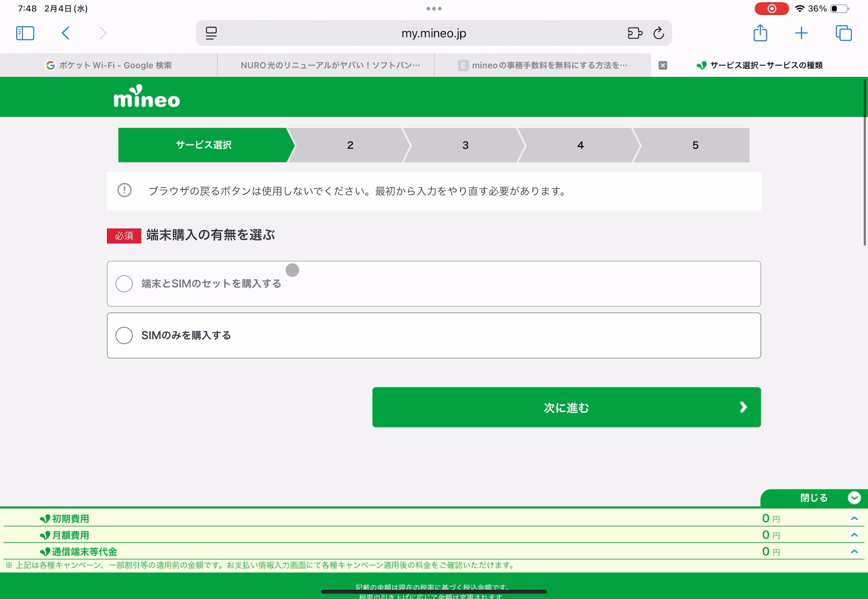
Task: Expand 初期費用 row chevron
Action: coord(854,518)
